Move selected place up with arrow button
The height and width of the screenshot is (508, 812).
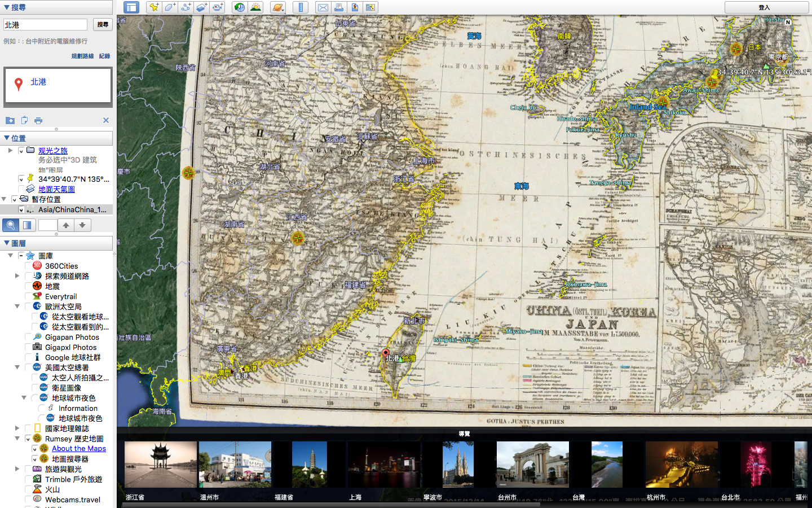pos(66,225)
